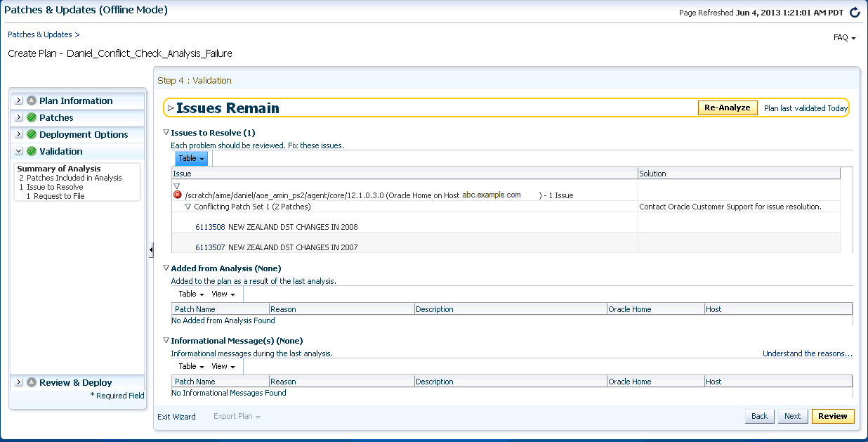Click '2 Patches Included in Analysis' summary line
868x442 pixels.
point(70,178)
